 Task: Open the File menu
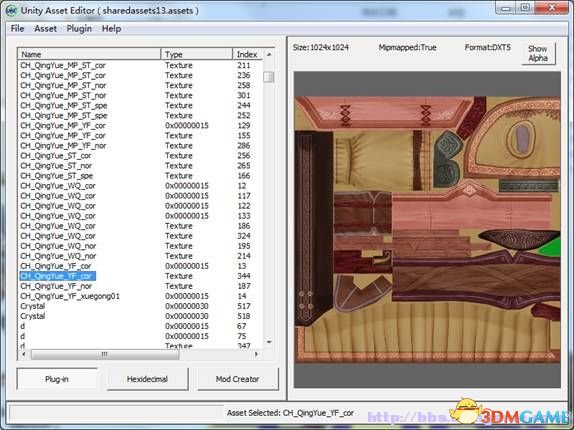tap(17, 29)
